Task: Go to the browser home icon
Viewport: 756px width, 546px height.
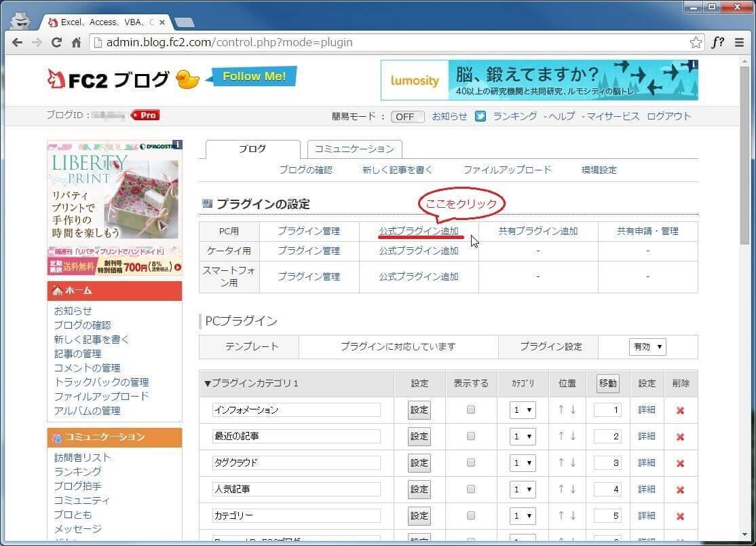Action: (x=76, y=42)
